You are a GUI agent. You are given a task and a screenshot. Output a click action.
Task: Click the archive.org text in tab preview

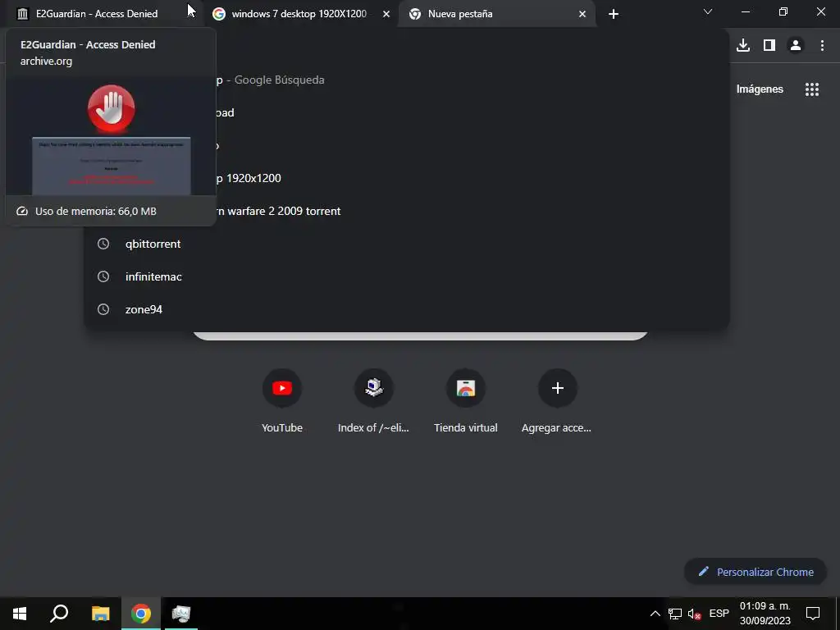coord(46,61)
